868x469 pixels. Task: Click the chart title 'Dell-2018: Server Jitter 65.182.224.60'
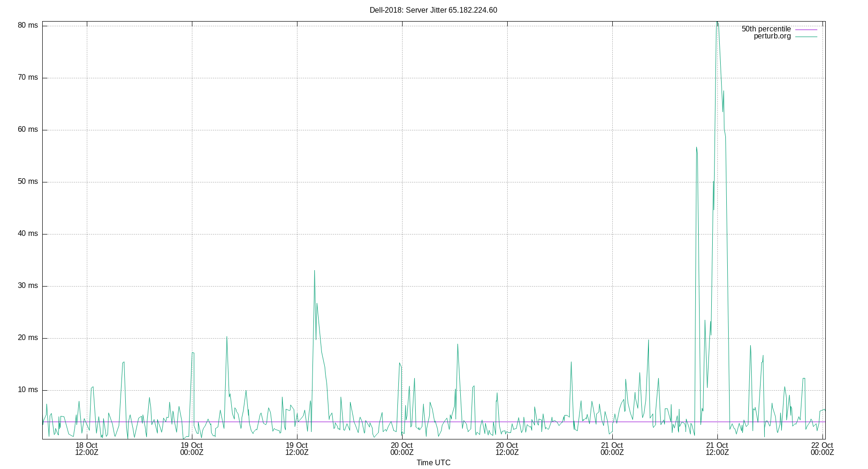pos(433,10)
